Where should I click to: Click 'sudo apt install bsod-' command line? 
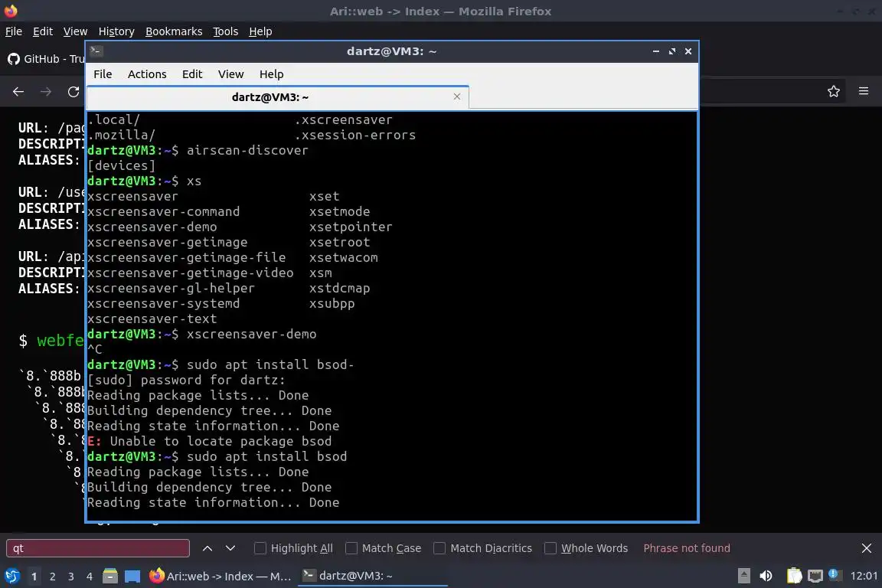[270, 364]
